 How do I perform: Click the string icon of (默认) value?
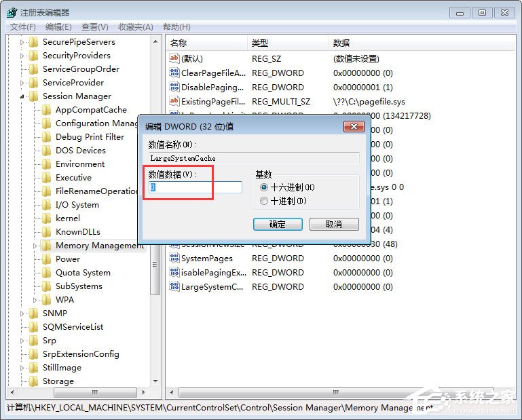point(174,58)
